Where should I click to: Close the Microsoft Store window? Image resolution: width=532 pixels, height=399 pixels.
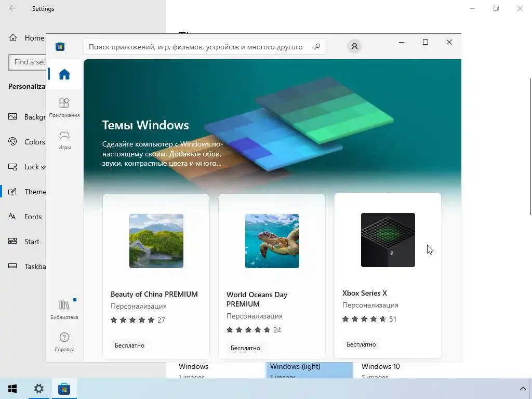click(449, 42)
